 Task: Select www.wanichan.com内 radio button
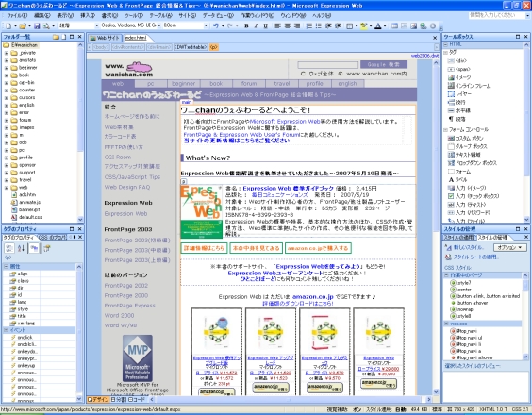tap(341, 74)
